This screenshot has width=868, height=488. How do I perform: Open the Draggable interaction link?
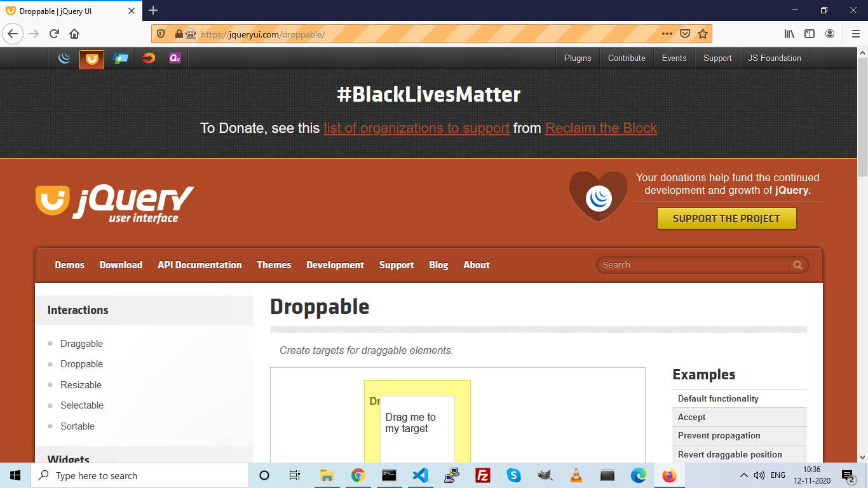[81, 344]
